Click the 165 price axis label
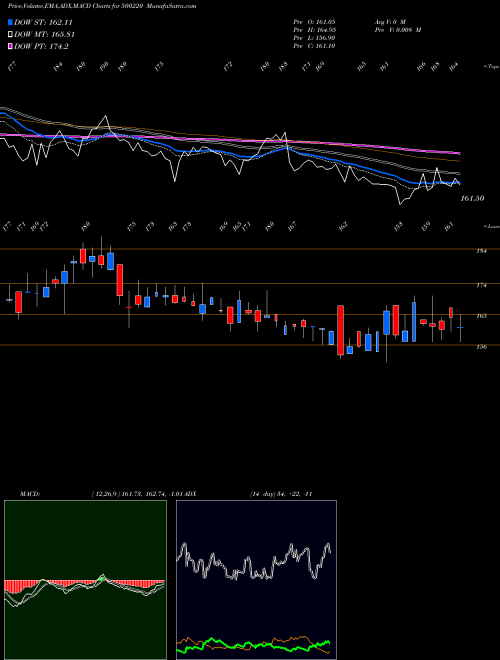 pos(481,316)
